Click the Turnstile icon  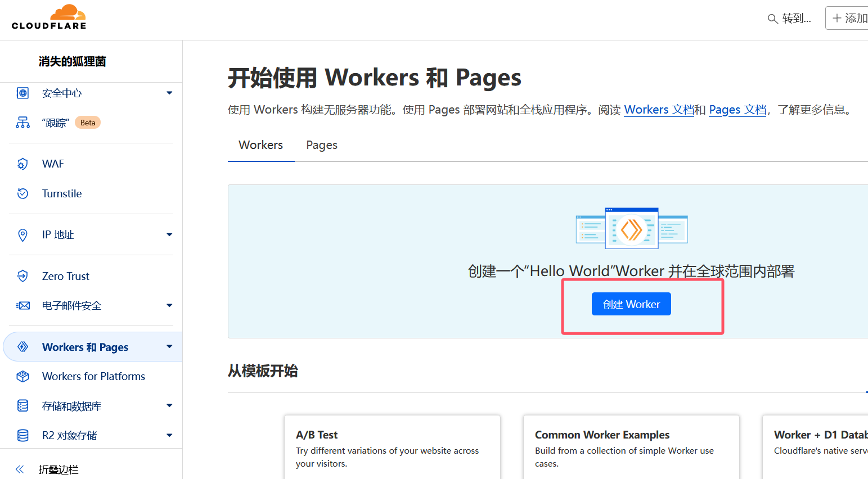(23, 193)
